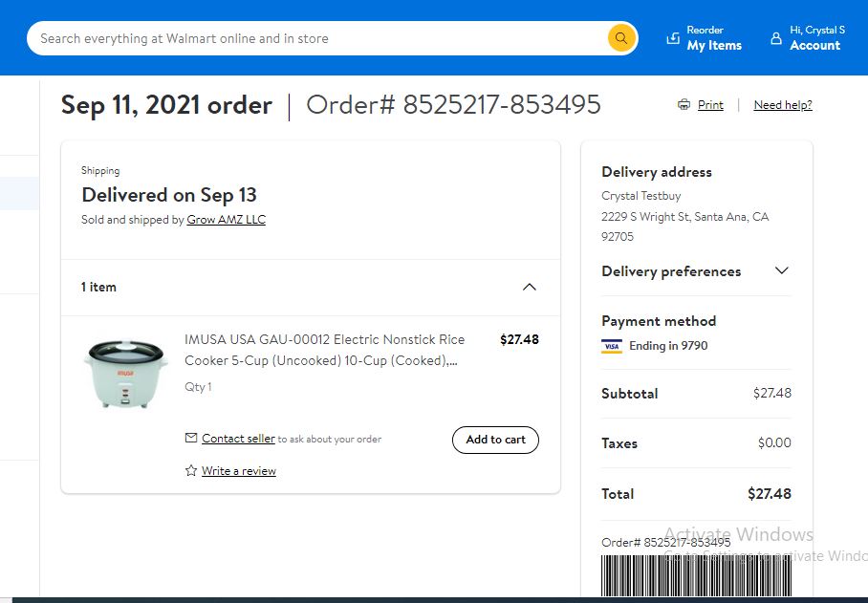Click the Write a review link
This screenshot has width=868, height=603.
click(x=239, y=471)
